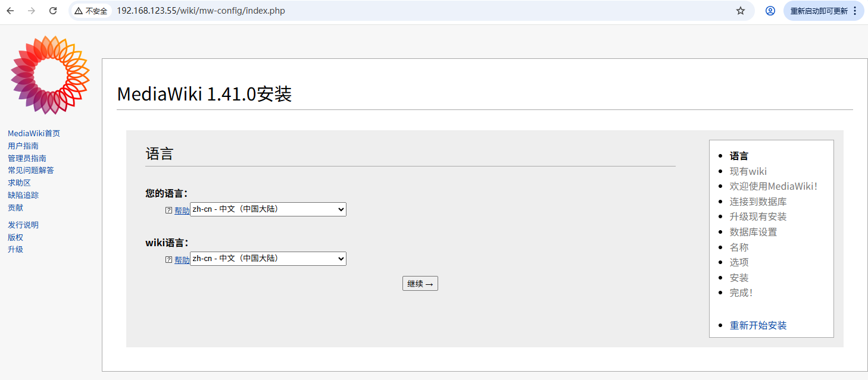This screenshot has width=868, height=380.
Task: Open 求助区 sidebar link
Action: (19, 183)
